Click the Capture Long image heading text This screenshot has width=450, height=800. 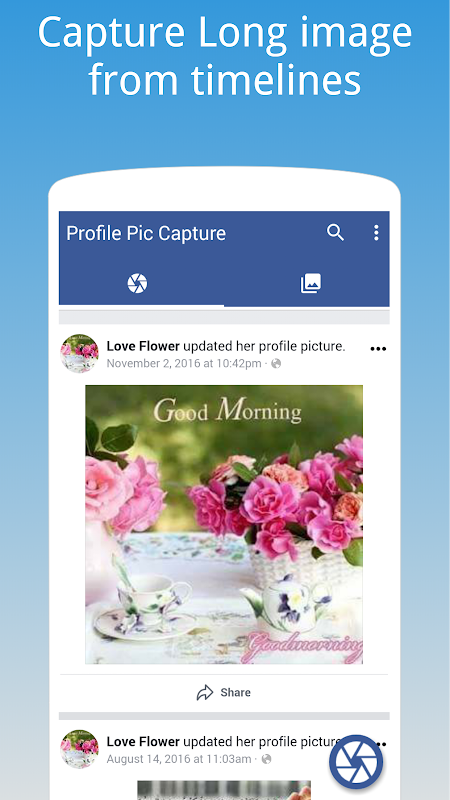[x=225, y=56]
